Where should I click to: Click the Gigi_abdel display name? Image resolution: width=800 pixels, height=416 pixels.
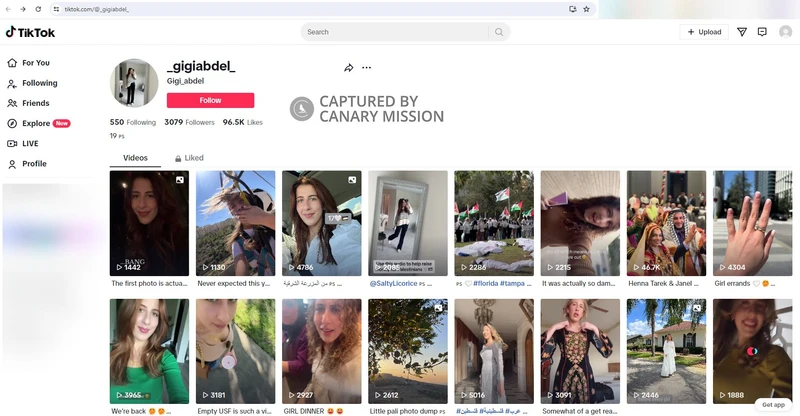pyautogui.click(x=185, y=81)
